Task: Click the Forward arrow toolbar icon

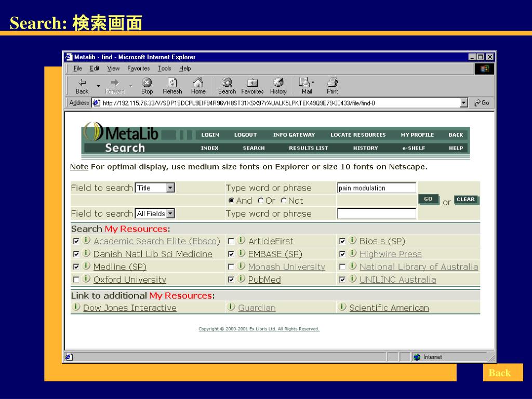Action: 115,86
